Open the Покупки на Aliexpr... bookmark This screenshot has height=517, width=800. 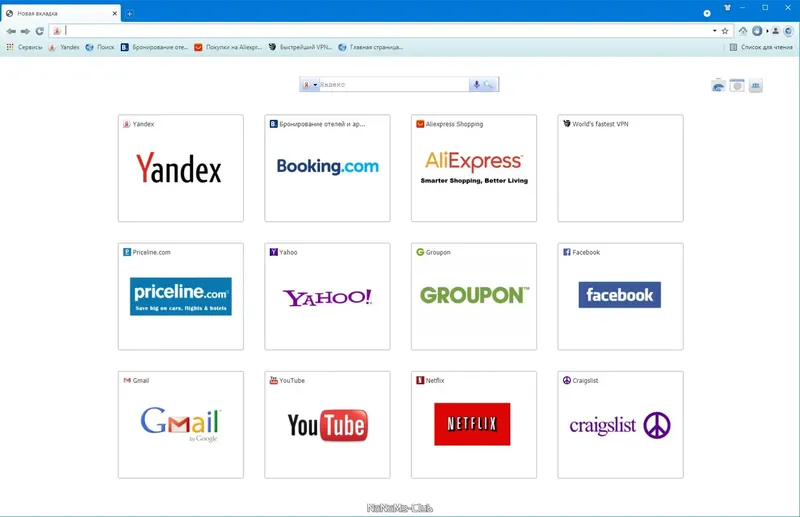(228, 47)
